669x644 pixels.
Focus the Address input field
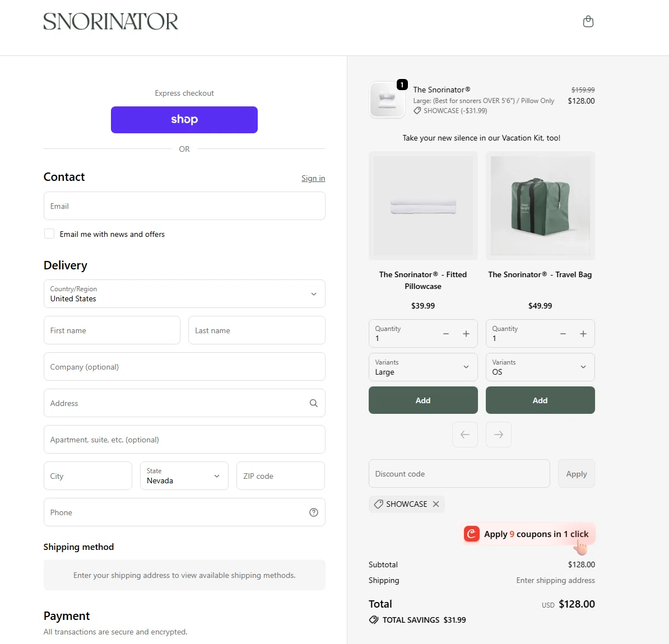(184, 403)
